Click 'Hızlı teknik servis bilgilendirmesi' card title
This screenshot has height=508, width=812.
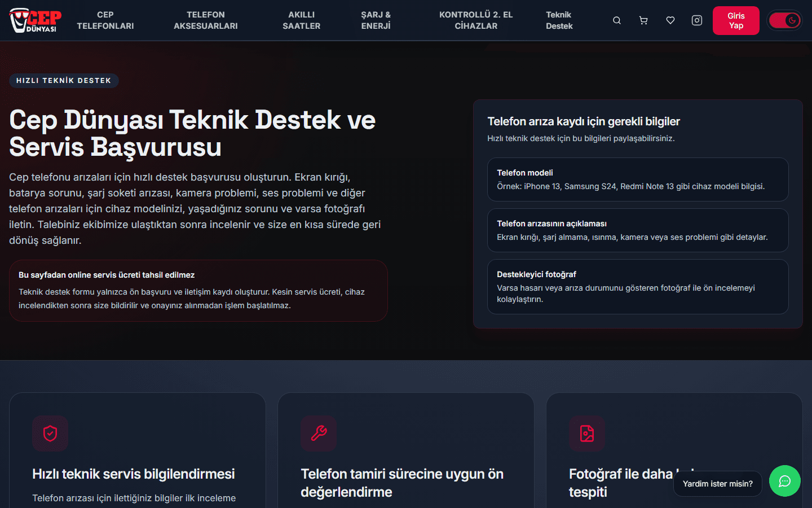click(x=134, y=474)
